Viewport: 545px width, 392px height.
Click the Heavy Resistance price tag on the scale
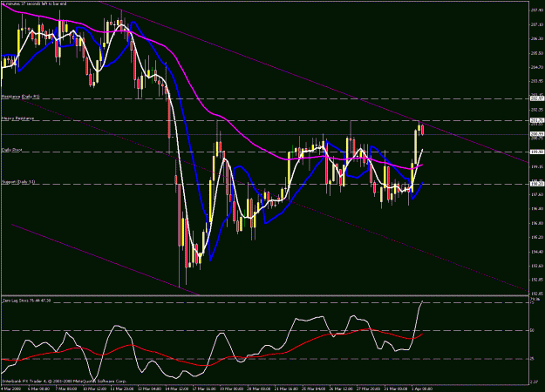click(537, 120)
